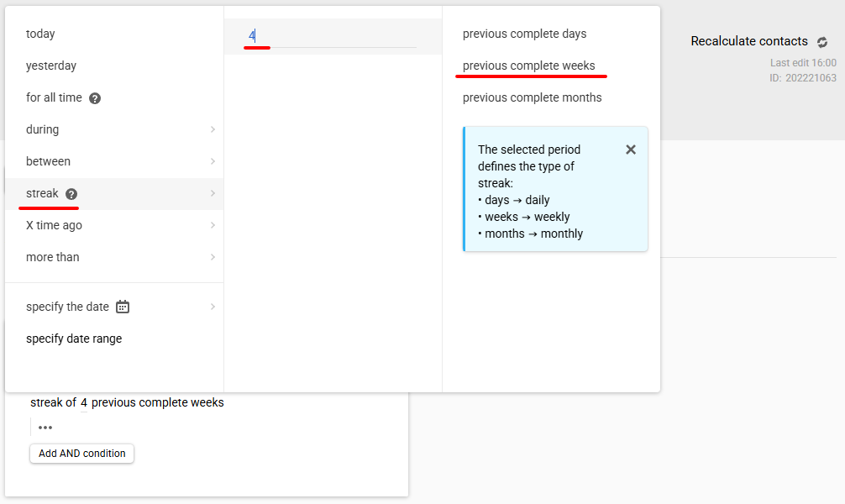
Task: Click the calendar icon next to 'specify the date'
Action: [x=123, y=307]
